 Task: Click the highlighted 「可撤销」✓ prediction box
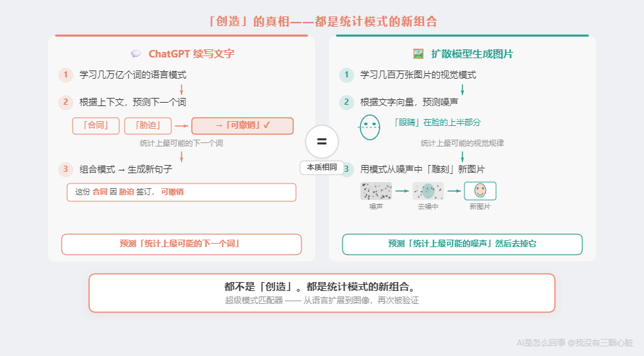click(243, 125)
